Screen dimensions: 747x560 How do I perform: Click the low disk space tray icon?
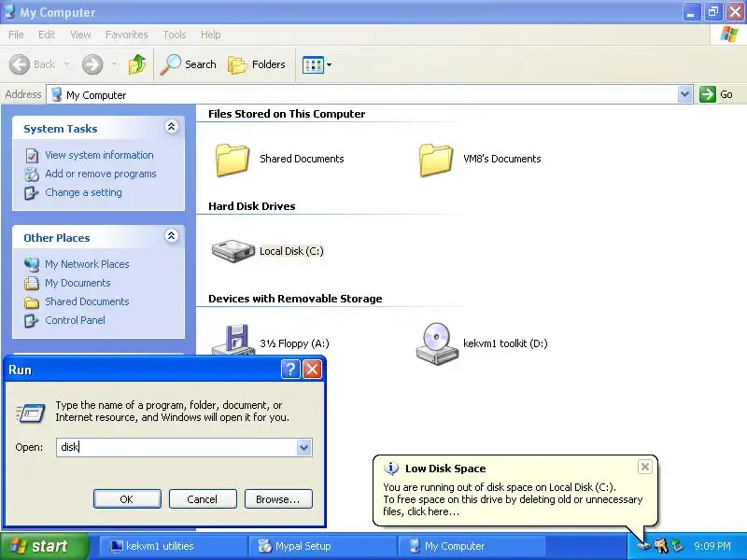pyautogui.click(x=644, y=546)
